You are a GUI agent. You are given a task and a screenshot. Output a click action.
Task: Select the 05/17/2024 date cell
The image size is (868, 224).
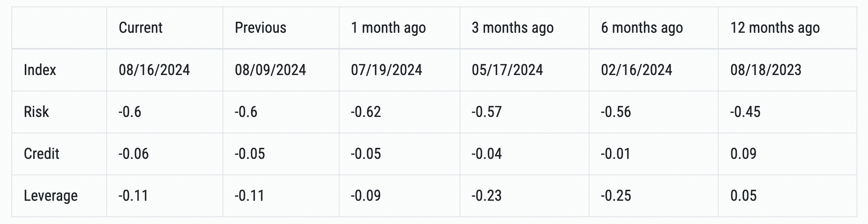click(x=507, y=70)
